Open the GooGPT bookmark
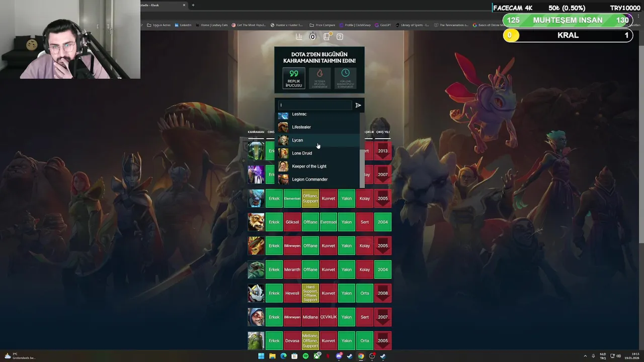The width and height of the screenshot is (644, 362). [x=383, y=25]
